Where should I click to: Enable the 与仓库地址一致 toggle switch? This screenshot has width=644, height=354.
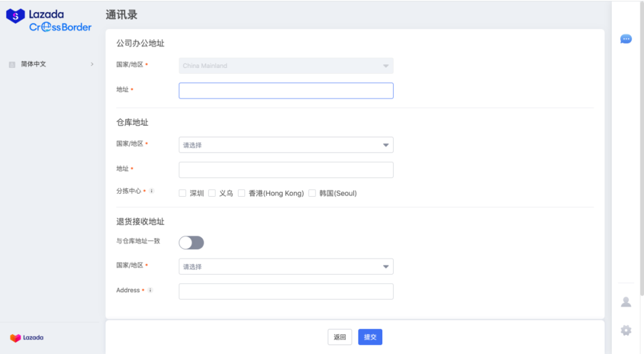[x=191, y=243]
